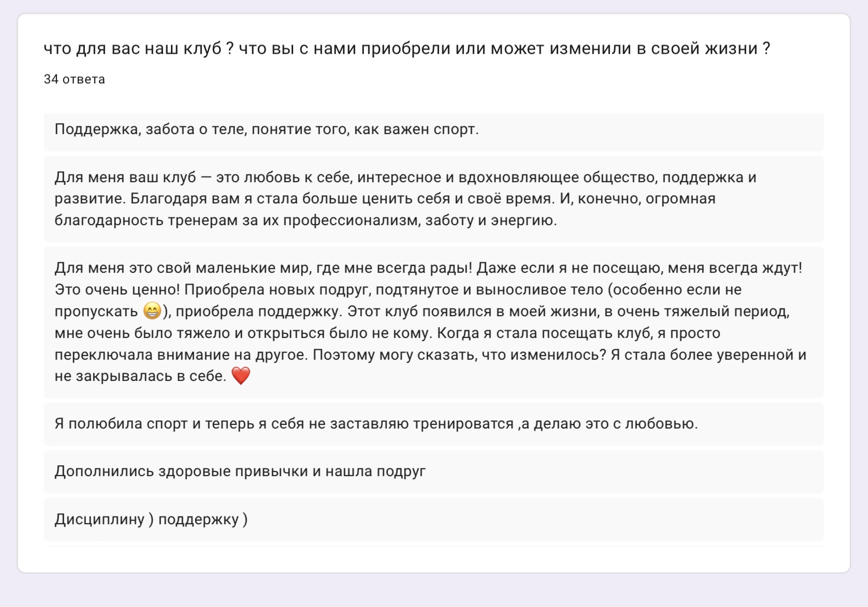This screenshot has height=607, width=868.
Task: Click the "Дисциплину ) поддержку )" response
Action: click(151, 519)
